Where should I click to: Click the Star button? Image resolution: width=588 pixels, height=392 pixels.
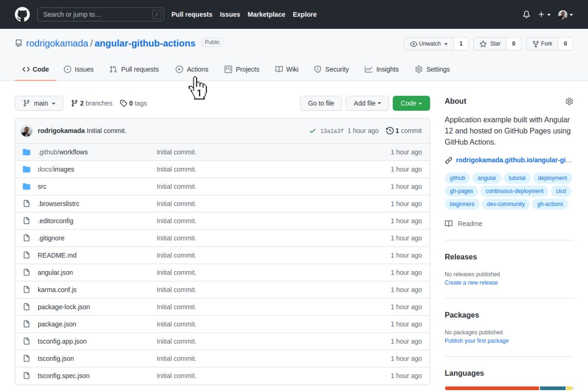pos(489,44)
